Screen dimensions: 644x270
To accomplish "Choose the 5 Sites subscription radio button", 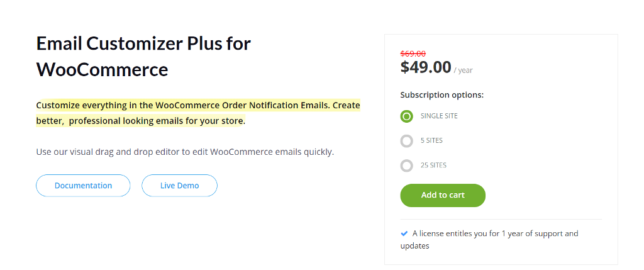I will tap(406, 141).
